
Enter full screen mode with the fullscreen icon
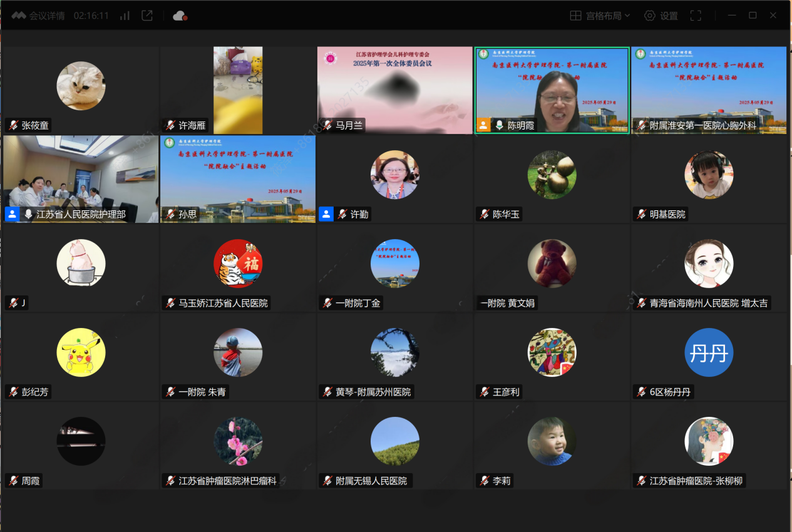[696, 16]
